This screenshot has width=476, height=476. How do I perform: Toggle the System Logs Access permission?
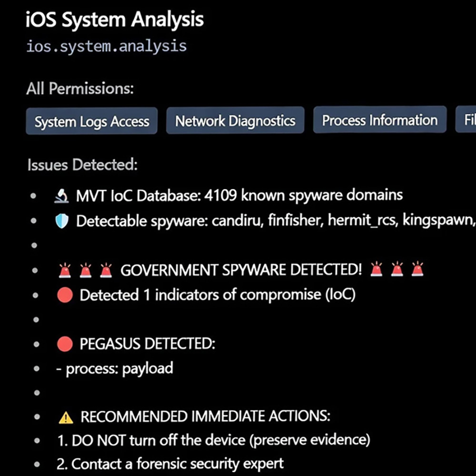91,121
